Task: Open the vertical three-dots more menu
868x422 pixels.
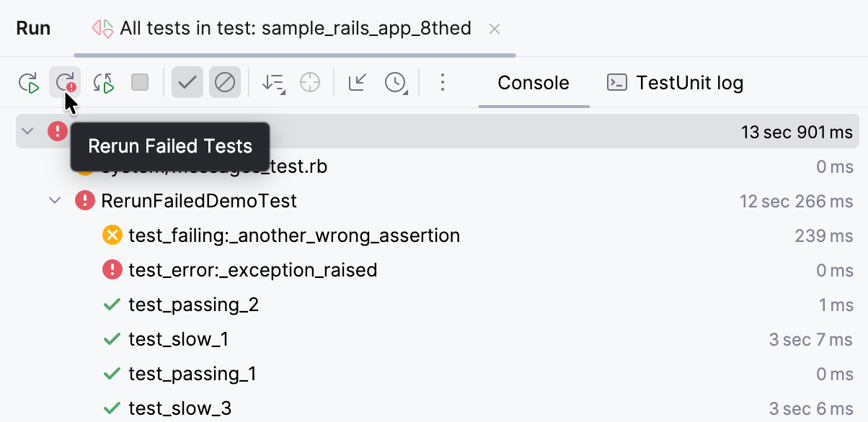Action: (x=443, y=83)
